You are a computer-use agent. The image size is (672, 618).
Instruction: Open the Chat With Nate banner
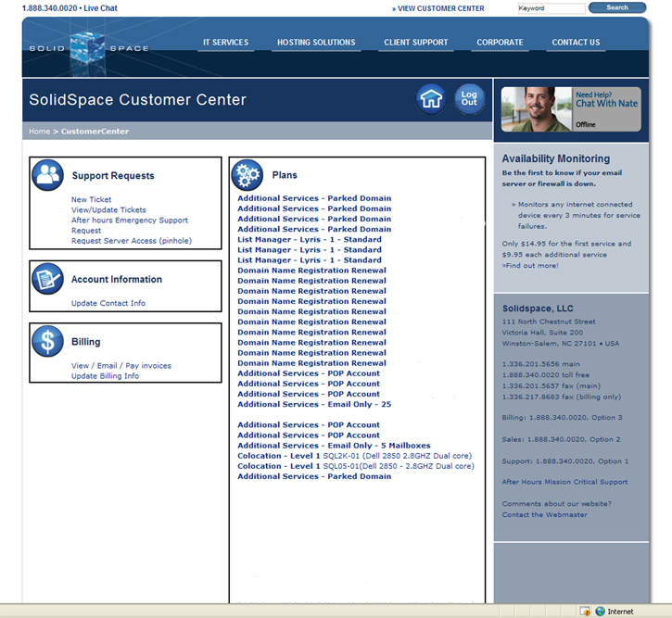click(571, 109)
